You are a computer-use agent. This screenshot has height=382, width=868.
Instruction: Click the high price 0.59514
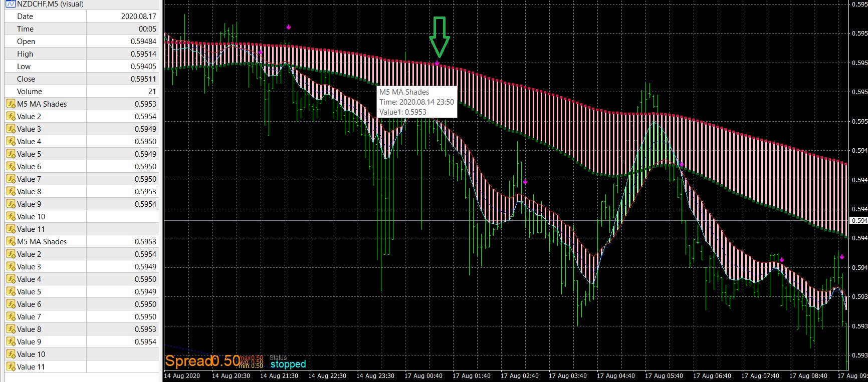144,54
